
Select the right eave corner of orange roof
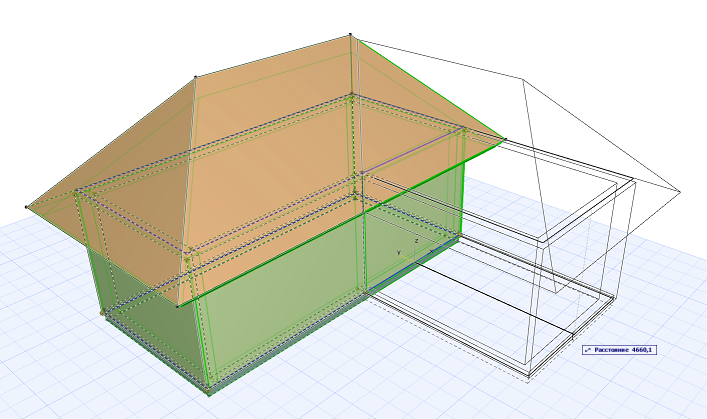coord(505,139)
